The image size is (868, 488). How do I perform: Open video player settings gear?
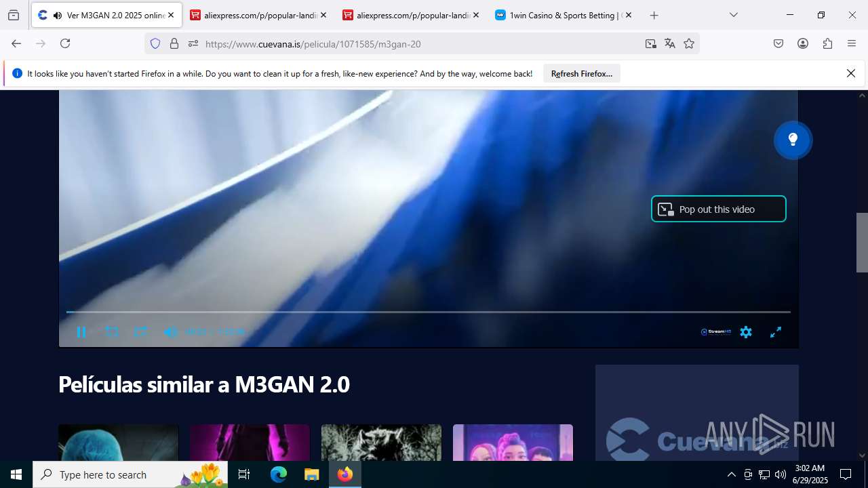click(746, 332)
